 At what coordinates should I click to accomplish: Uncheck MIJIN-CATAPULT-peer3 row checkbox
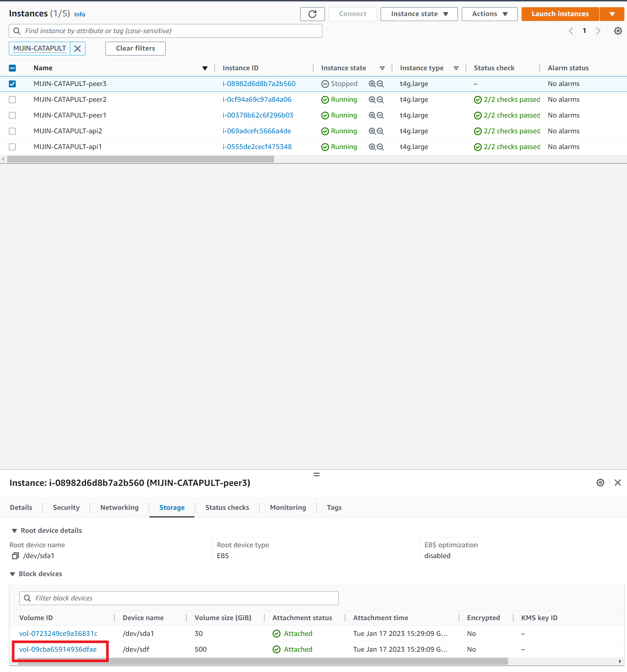coord(12,84)
